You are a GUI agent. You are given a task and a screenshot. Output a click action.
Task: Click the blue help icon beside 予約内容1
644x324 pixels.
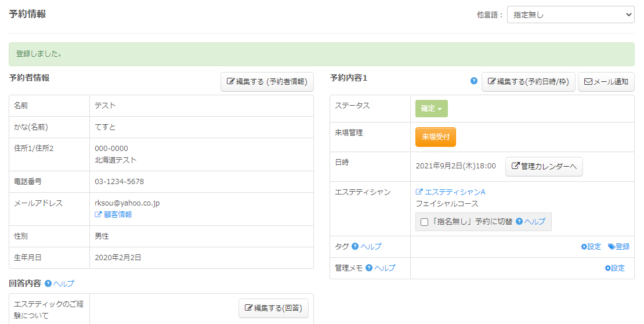click(474, 81)
